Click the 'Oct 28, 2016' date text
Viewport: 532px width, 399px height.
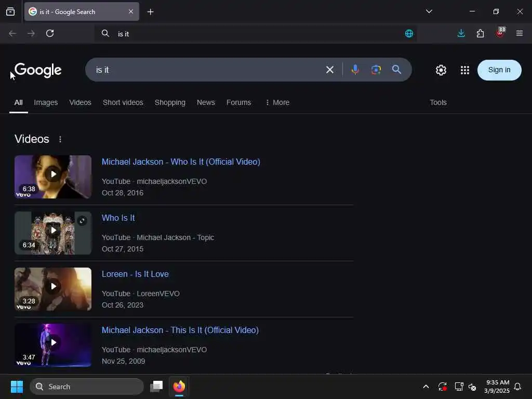point(123,193)
